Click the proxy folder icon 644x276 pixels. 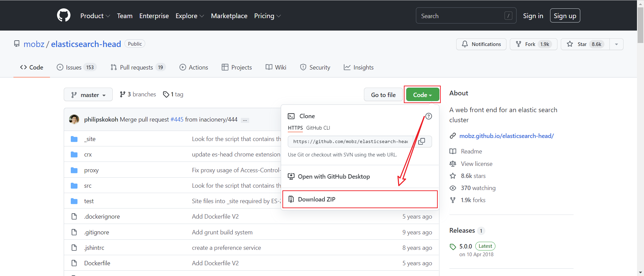[x=74, y=170]
